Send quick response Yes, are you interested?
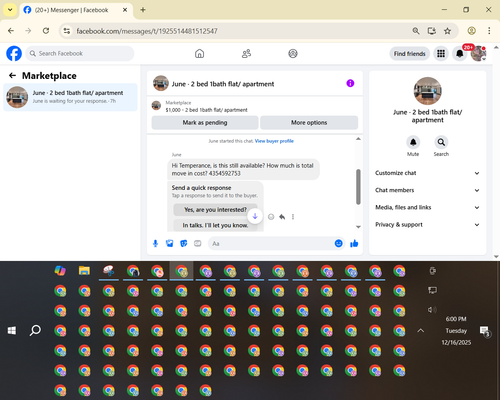The image size is (500, 400). click(215, 210)
